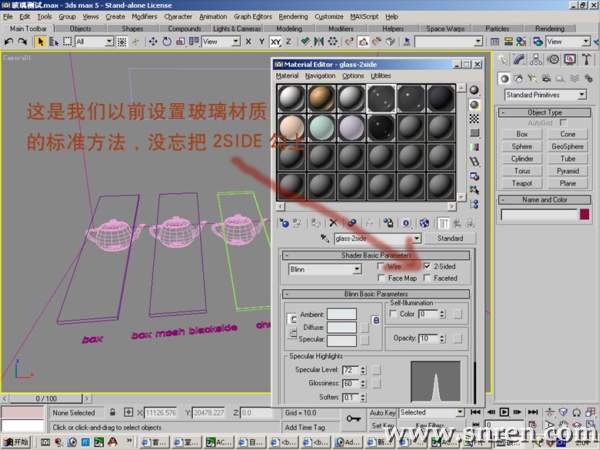Viewport: 600px width, 450px height.
Task: Choose the Select and Scale tool
Action: pyautogui.click(x=180, y=41)
